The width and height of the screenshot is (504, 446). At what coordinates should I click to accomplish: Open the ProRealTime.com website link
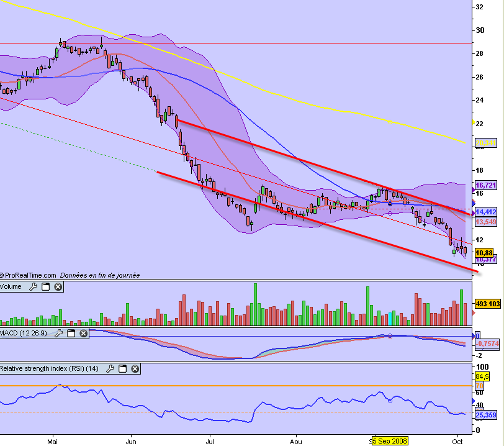click(28, 275)
